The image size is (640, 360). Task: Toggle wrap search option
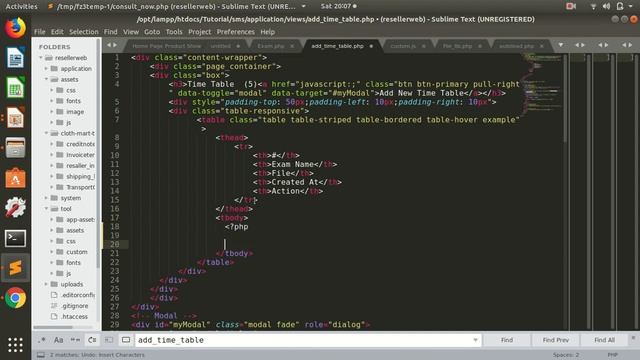click(92, 340)
